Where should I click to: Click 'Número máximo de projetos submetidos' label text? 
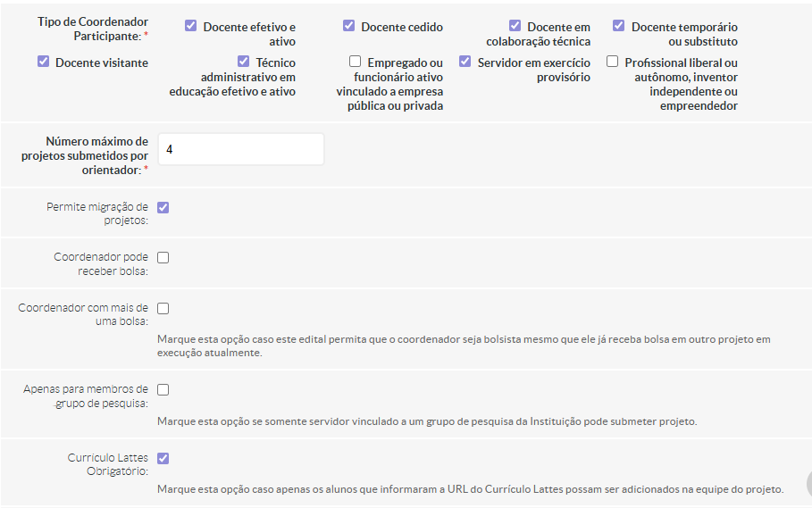click(x=86, y=155)
